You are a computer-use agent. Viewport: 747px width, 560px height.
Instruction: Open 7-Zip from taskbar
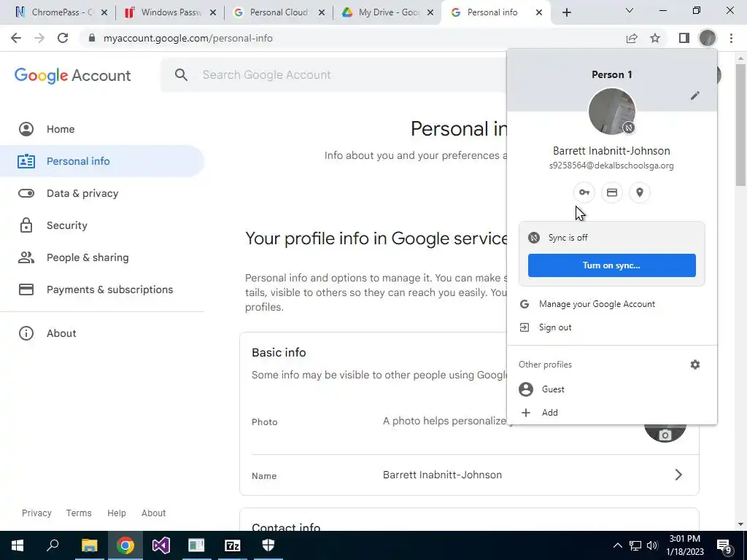[233, 545]
